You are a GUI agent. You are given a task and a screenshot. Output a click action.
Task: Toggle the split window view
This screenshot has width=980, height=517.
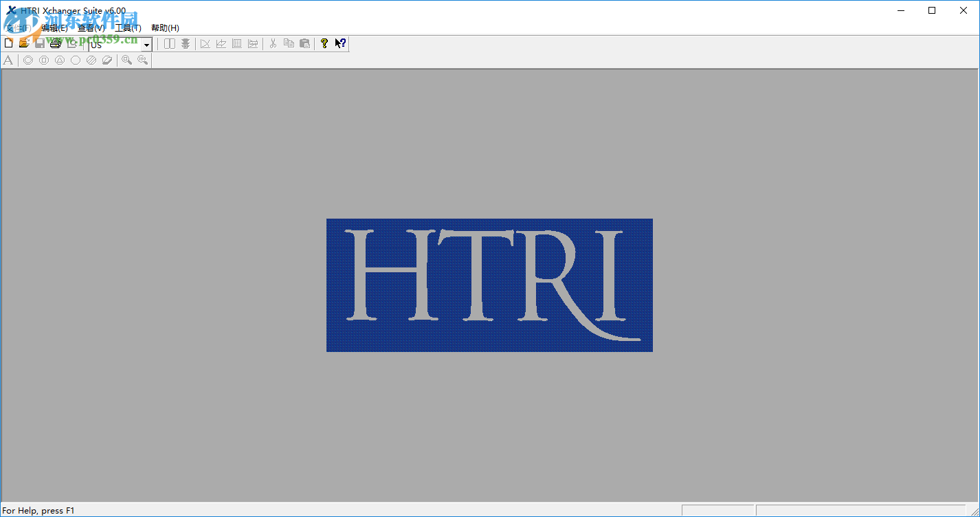[x=169, y=43]
